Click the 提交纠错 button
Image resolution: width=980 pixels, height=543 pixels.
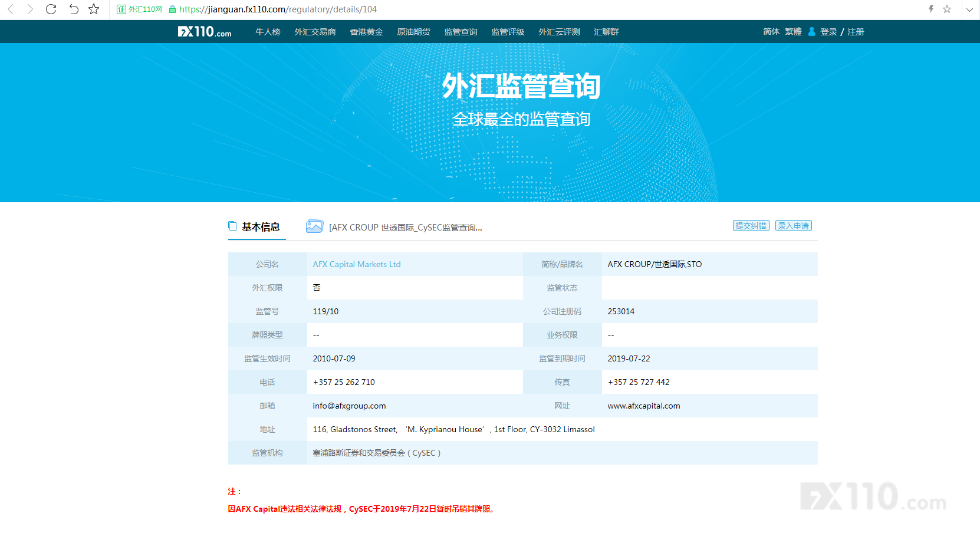(751, 226)
